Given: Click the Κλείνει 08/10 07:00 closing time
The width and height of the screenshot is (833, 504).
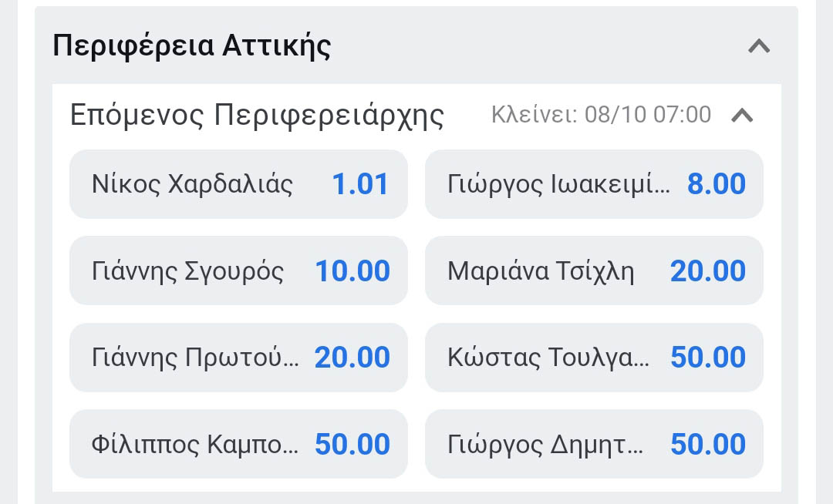Looking at the screenshot, I should click(x=601, y=116).
